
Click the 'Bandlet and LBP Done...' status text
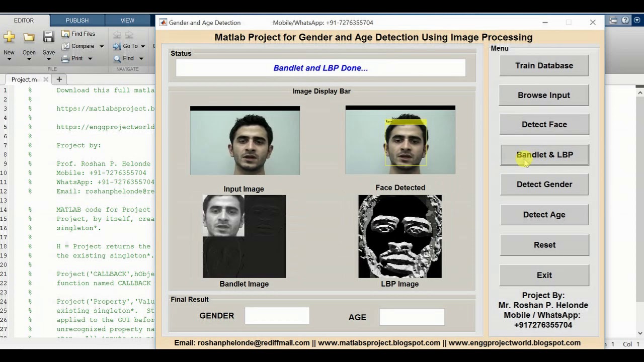click(320, 68)
